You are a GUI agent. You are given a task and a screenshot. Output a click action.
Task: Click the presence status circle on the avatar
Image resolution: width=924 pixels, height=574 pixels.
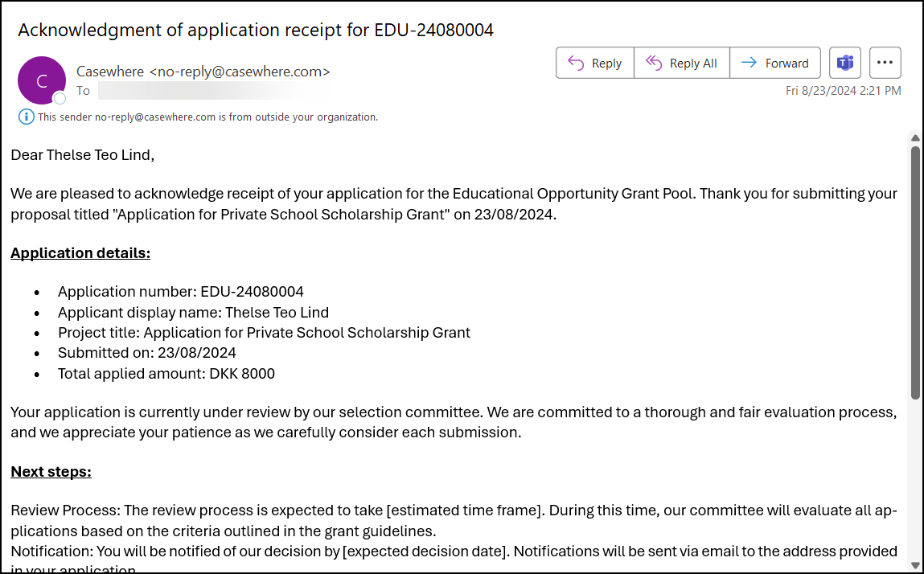60,99
